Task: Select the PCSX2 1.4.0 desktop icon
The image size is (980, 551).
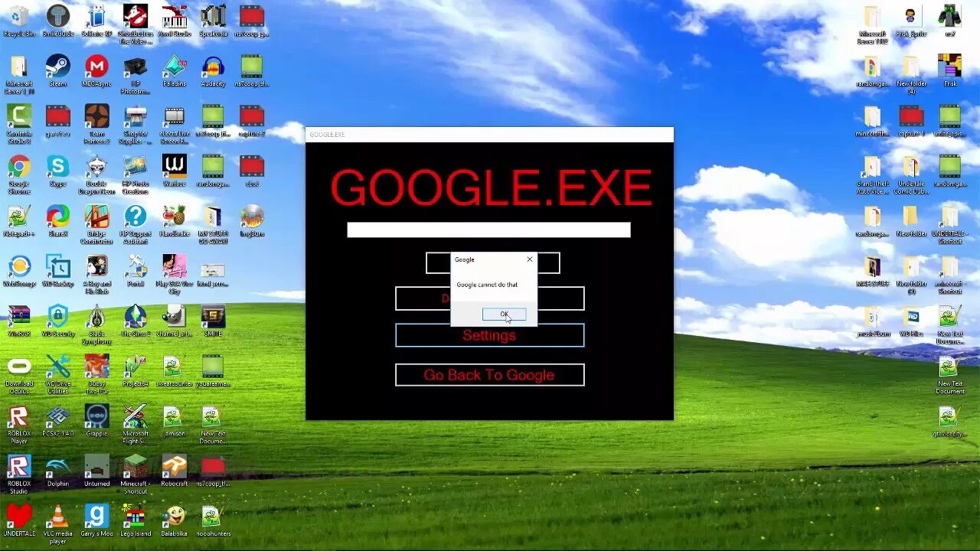Action: point(58,421)
